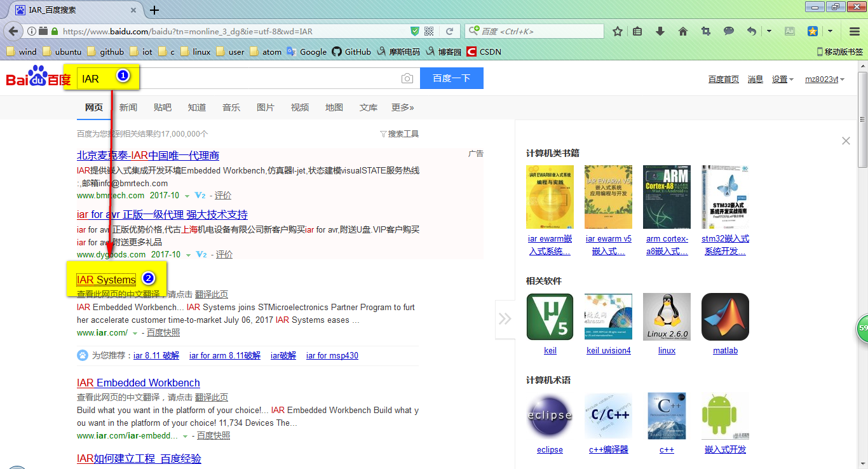
Task: Click the 百度一下 search button
Action: (x=452, y=78)
